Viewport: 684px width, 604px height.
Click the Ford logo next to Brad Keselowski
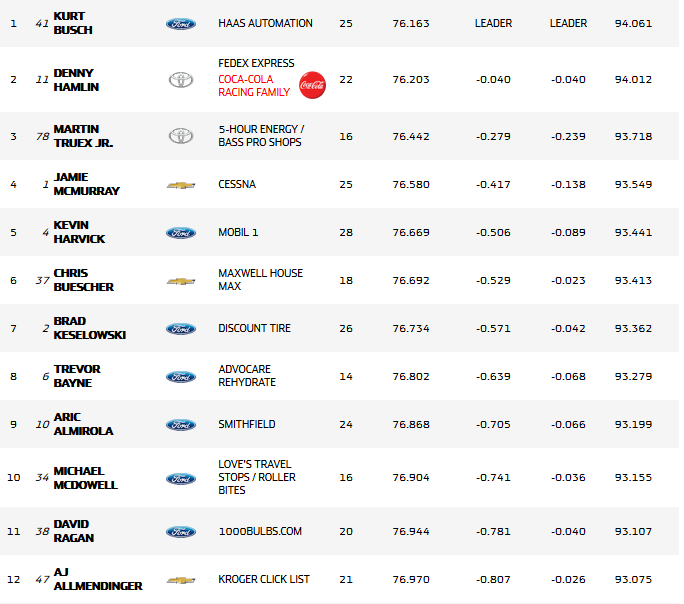180,329
